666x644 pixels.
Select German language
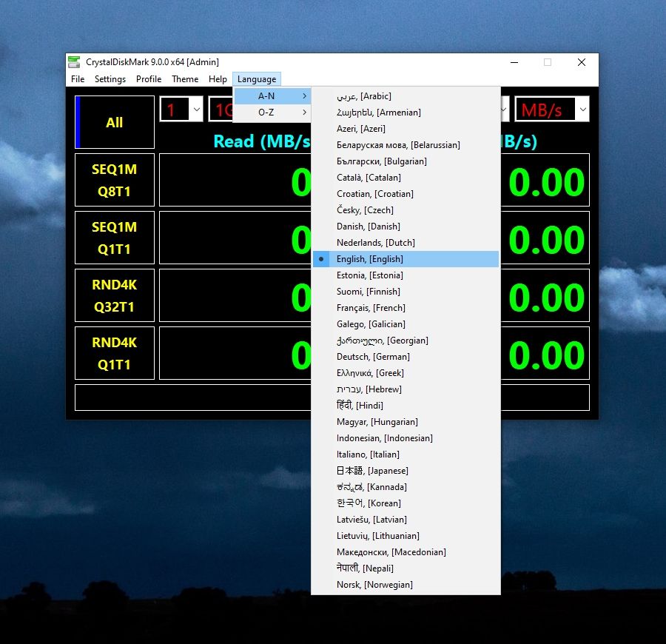[406, 357]
